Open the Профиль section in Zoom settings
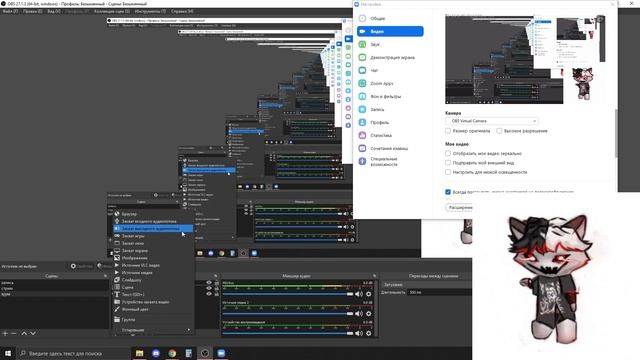 point(390,122)
